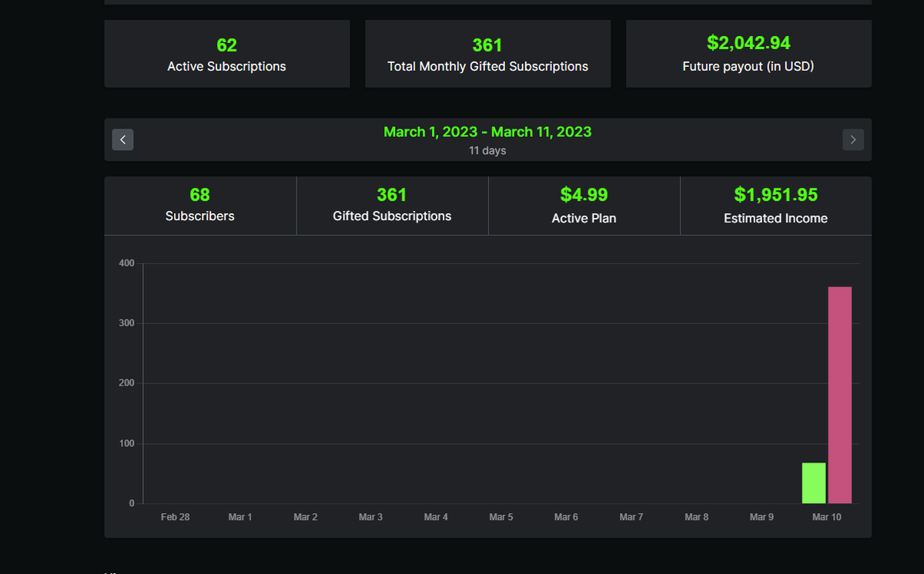The width and height of the screenshot is (924, 574).
Task: Click the Mar 5 axis label
Action: tap(501, 517)
